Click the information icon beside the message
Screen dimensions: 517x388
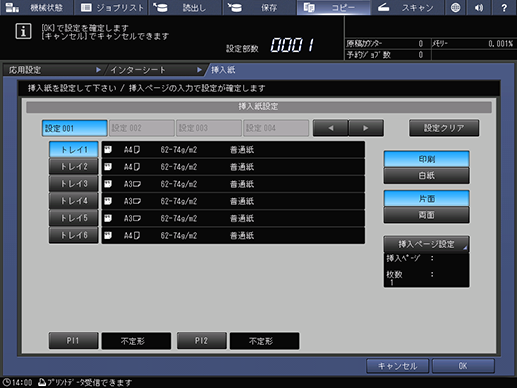tap(23, 31)
